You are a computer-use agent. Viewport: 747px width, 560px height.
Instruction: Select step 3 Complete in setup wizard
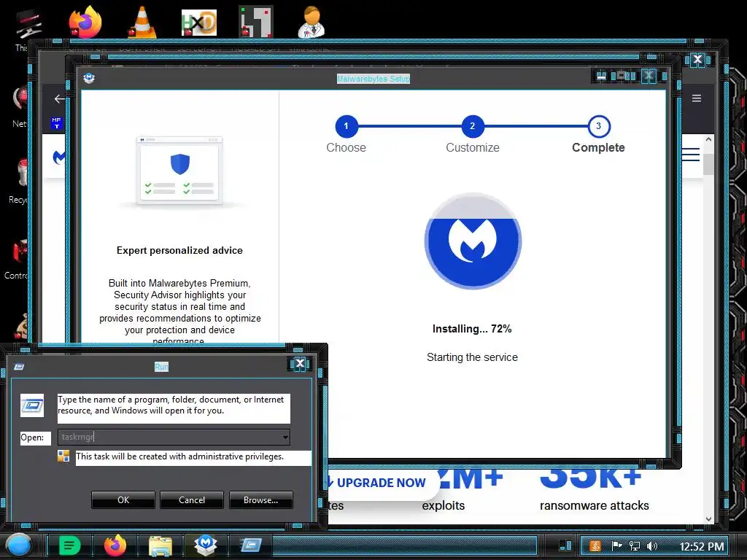pyautogui.click(x=599, y=126)
